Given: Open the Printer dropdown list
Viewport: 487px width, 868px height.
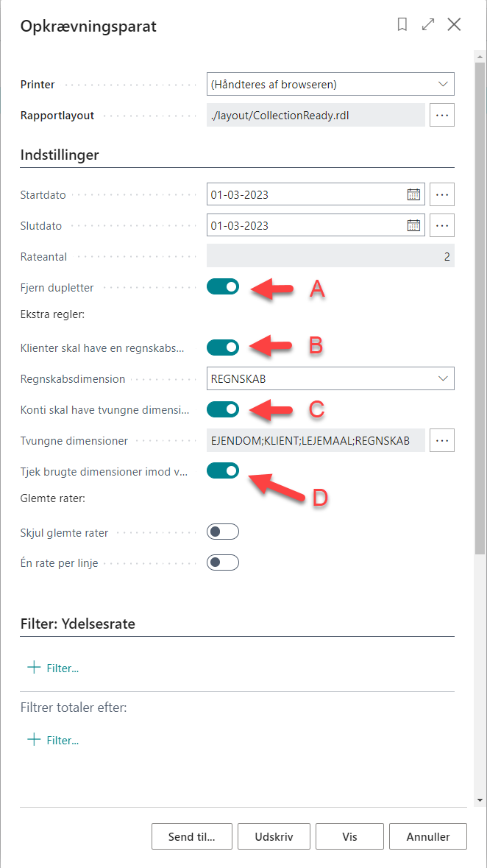Looking at the screenshot, I should pyautogui.click(x=330, y=84).
